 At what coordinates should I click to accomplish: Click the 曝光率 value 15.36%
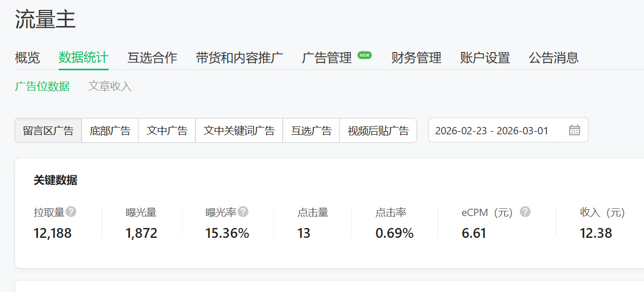228,233
